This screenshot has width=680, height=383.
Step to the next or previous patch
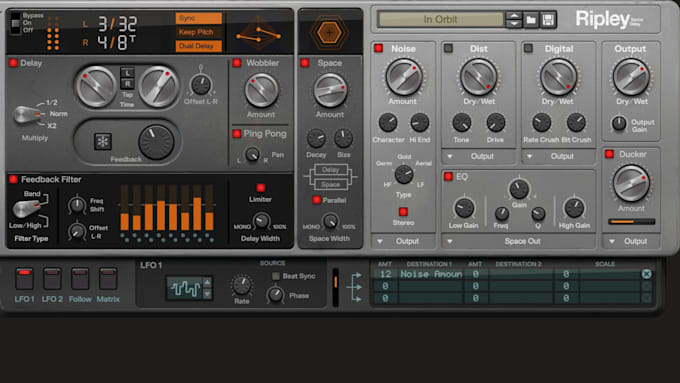(514, 20)
